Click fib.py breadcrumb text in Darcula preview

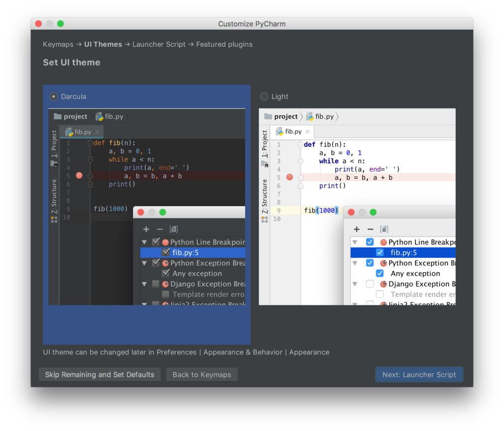(114, 116)
